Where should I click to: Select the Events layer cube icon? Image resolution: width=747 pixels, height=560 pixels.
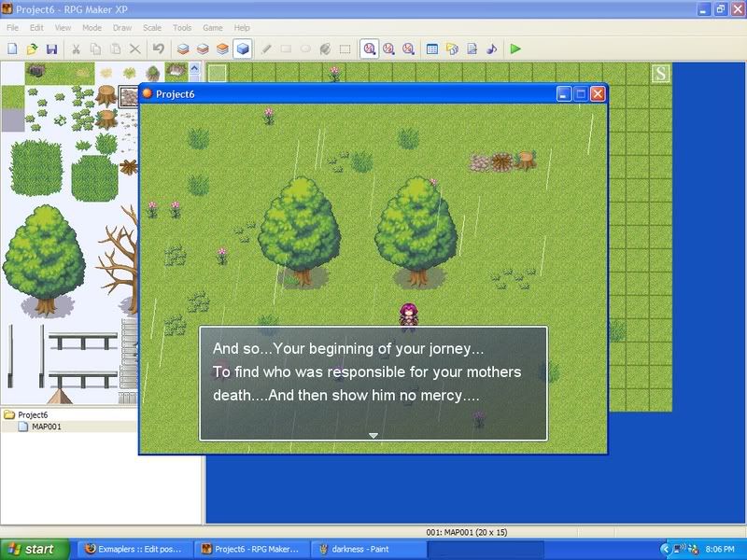pyautogui.click(x=243, y=49)
